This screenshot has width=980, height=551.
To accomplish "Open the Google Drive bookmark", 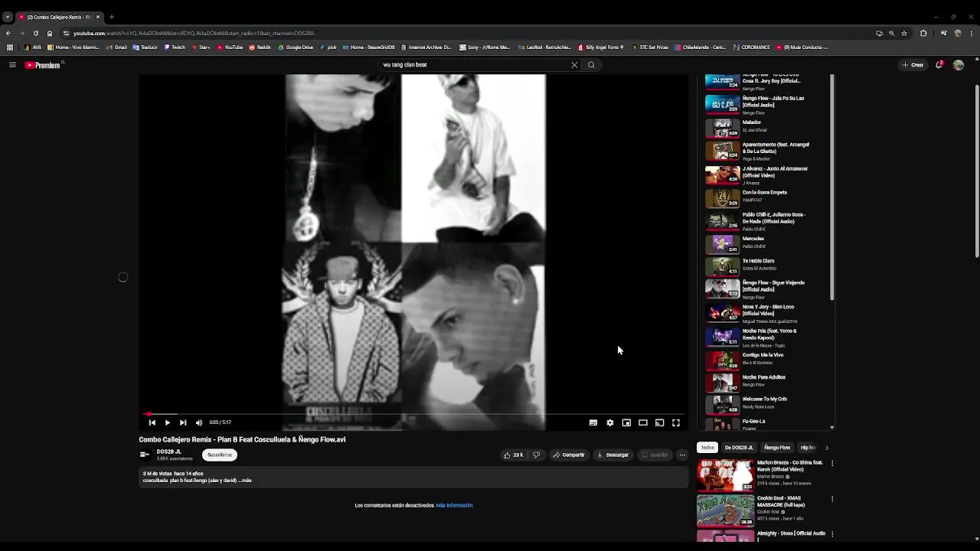I will click(x=296, y=47).
